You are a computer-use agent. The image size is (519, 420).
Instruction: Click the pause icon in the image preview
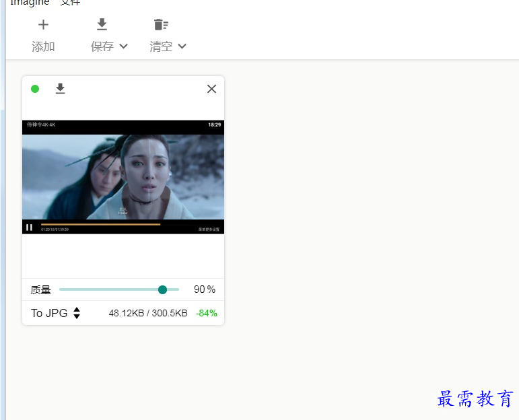tap(29, 228)
